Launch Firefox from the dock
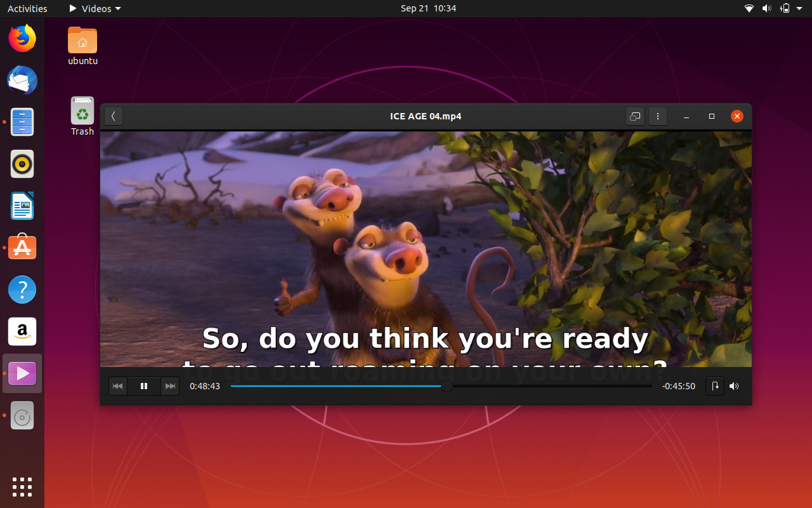This screenshot has width=812, height=508. pyautogui.click(x=22, y=39)
